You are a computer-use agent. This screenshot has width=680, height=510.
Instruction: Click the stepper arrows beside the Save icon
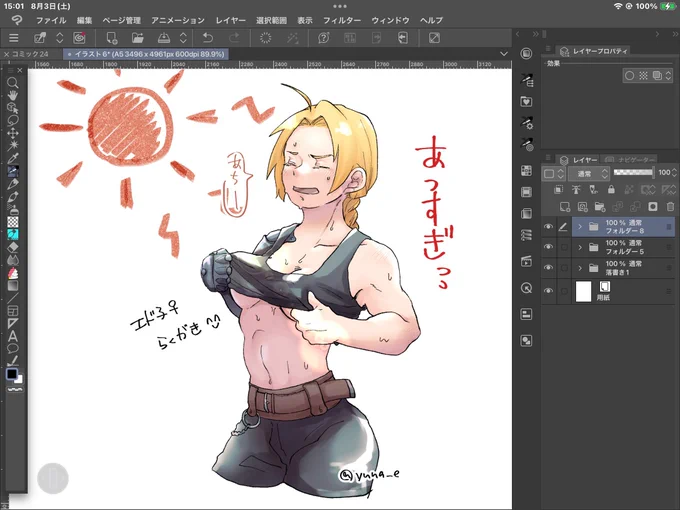pyautogui.click(x=183, y=38)
